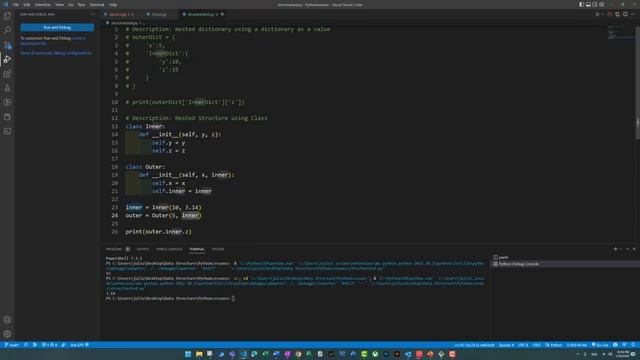Click Go Live in status bar
Screen dimensions: 640x360
click(x=600, y=345)
